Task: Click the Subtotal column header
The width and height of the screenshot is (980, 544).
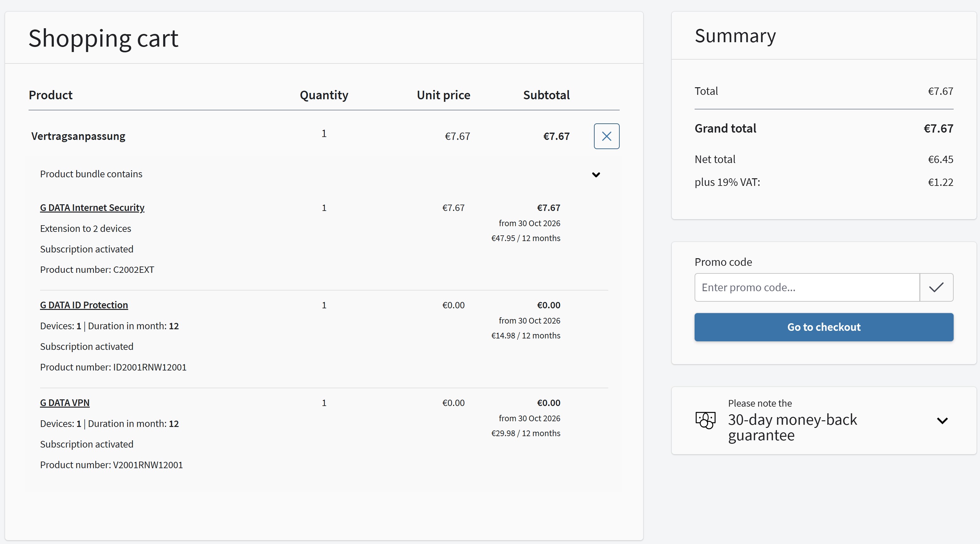Action: 546,95
